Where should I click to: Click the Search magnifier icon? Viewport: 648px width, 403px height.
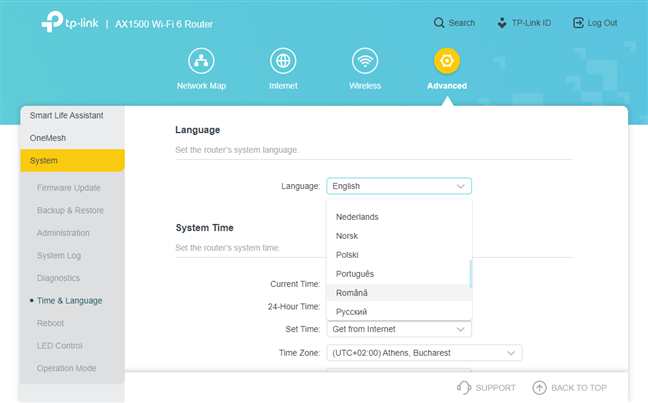439,23
